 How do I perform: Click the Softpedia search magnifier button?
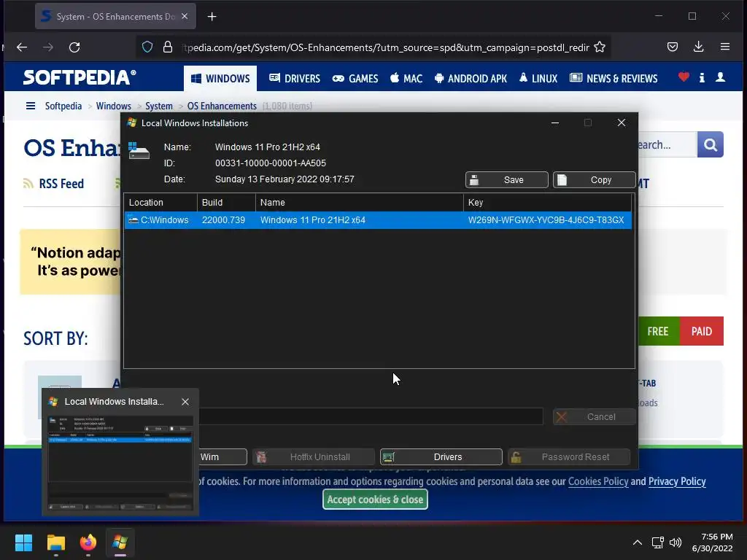coord(711,144)
